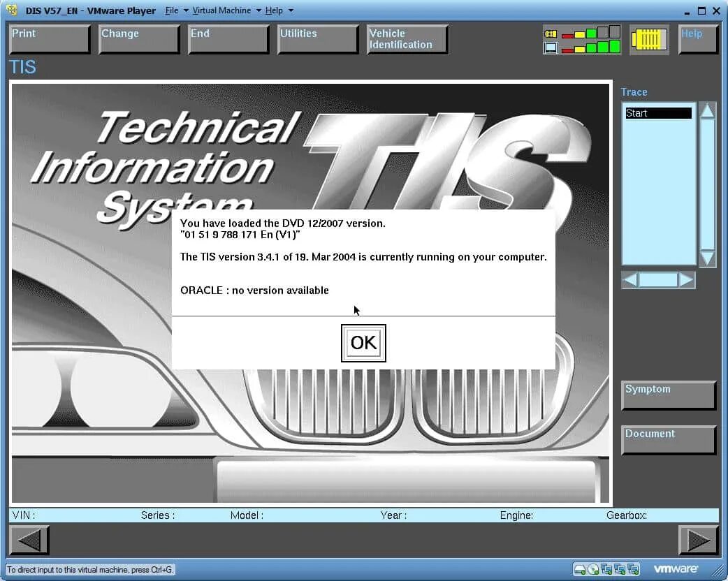Close the VMware Player window
The image size is (728, 581).
click(716, 10)
